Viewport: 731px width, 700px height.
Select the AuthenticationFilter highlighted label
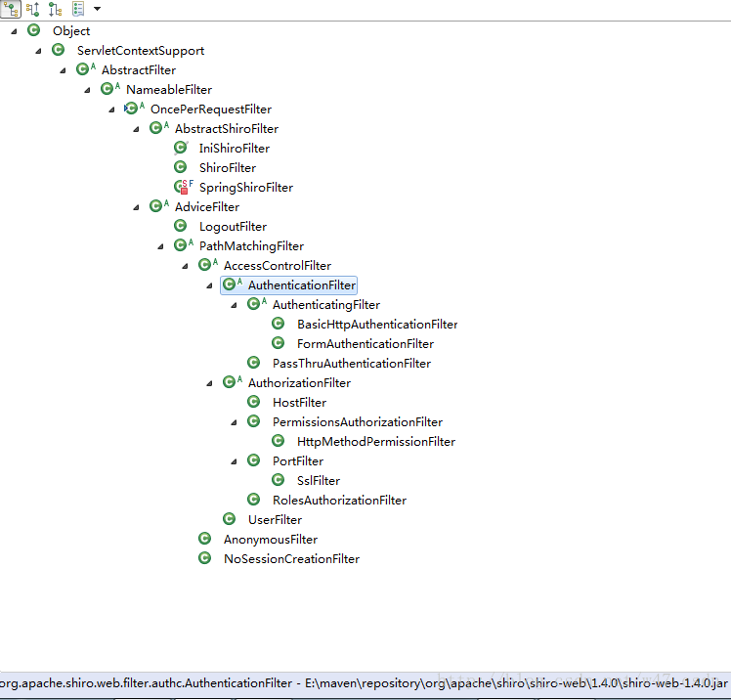302,285
